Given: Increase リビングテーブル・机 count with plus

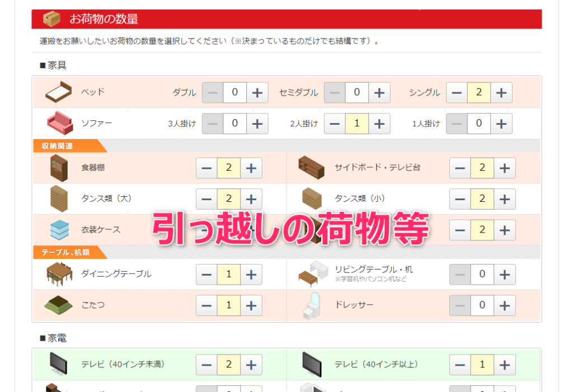Looking at the screenshot, I should (505, 275).
